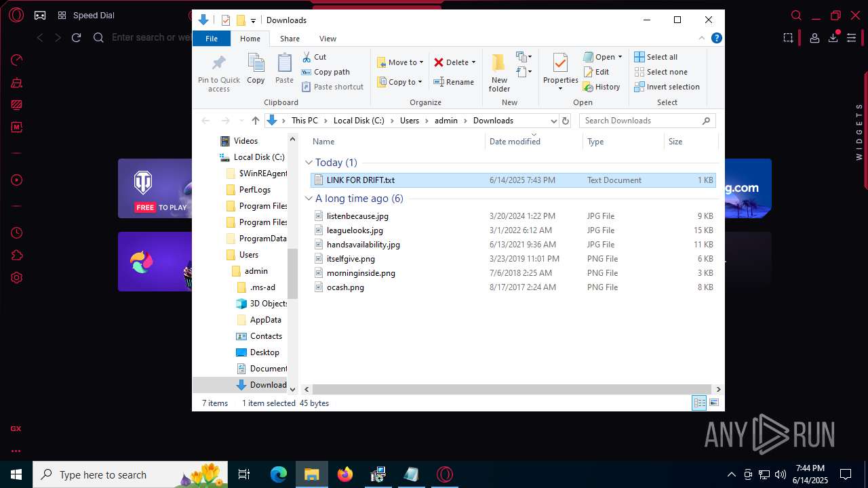
Task: Cut the selected file
Action: [x=314, y=57]
